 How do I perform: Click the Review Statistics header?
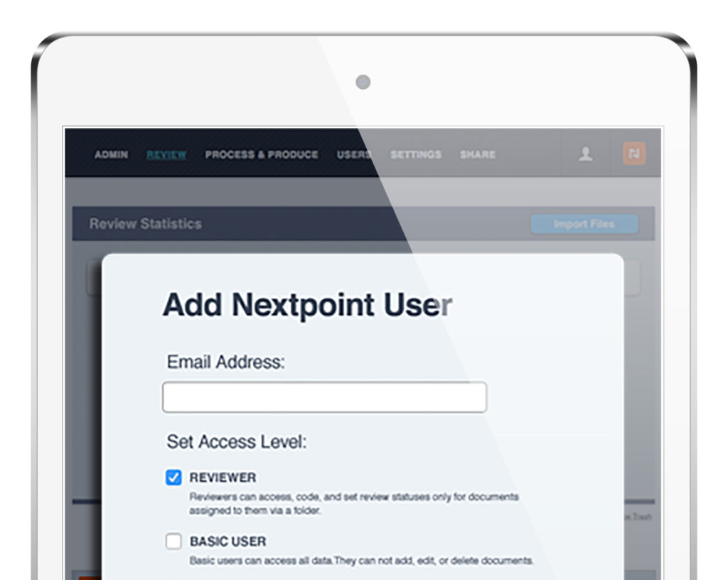pos(145,223)
